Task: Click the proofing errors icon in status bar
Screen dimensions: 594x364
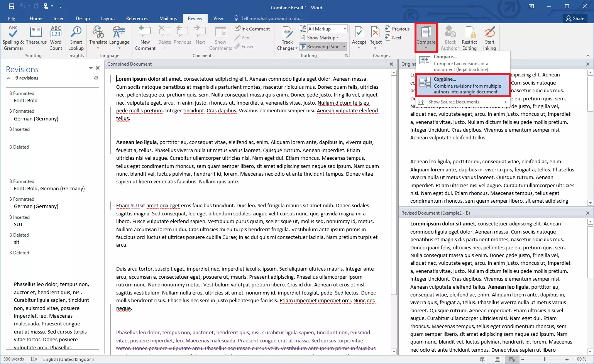Action: click(34, 359)
